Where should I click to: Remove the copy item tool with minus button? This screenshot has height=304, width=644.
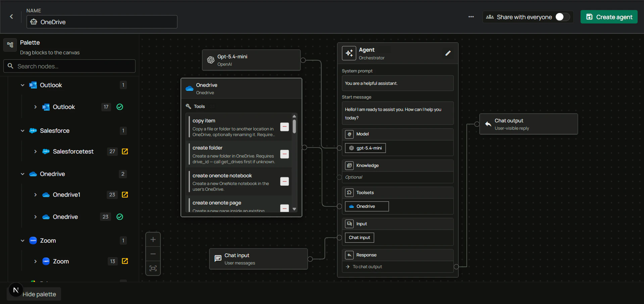tap(284, 127)
